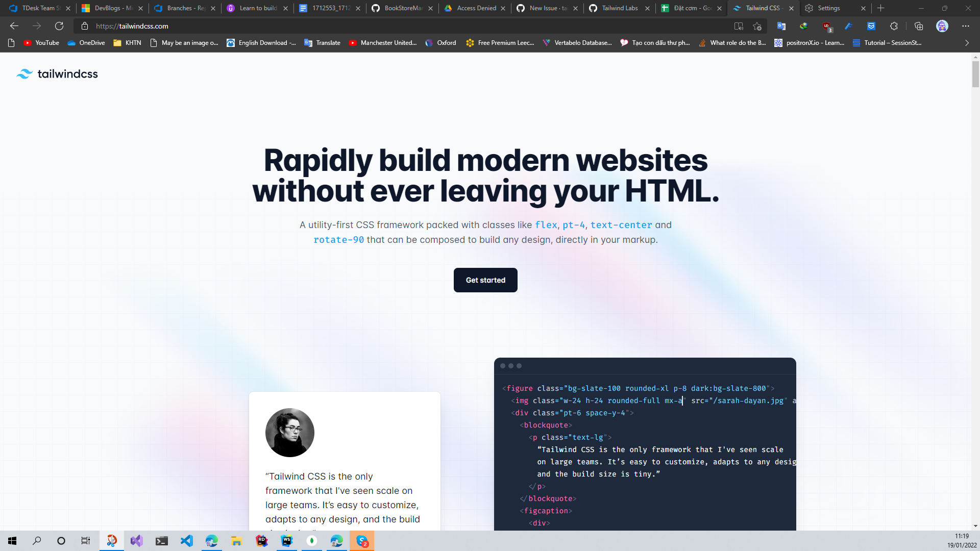Open the tailwindcss logo home link

57,74
